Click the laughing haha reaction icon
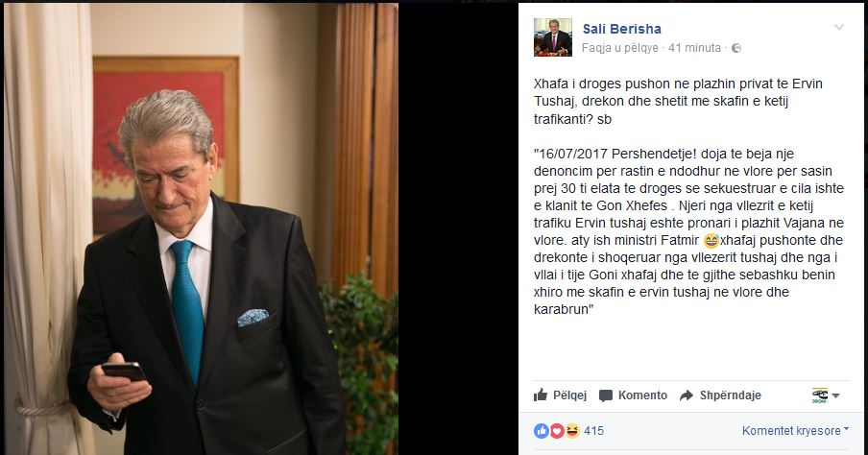The height and width of the screenshot is (455, 868). click(572, 431)
